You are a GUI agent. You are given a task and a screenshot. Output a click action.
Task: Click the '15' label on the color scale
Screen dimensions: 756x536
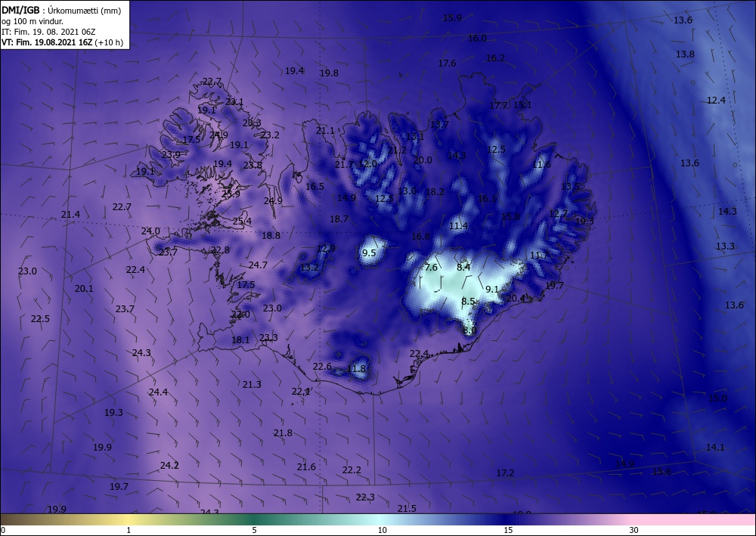[x=508, y=530]
